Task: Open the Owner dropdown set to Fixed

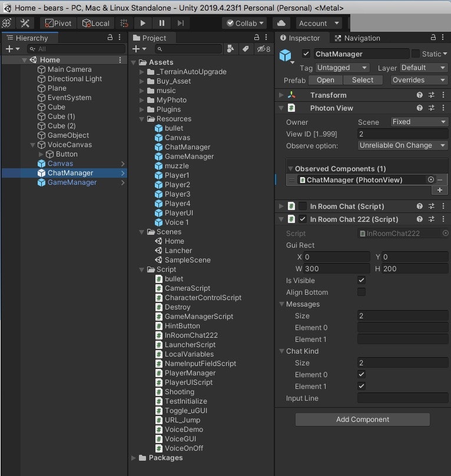Action: pos(419,122)
